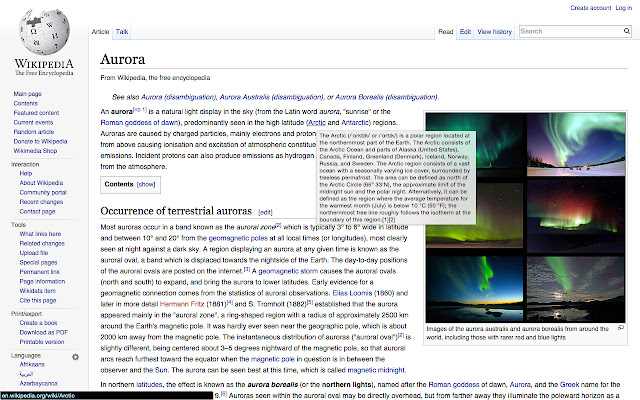The height and width of the screenshot is (400, 640).
Task: Click the Greek link in last paragraph
Action: tap(569, 384)
